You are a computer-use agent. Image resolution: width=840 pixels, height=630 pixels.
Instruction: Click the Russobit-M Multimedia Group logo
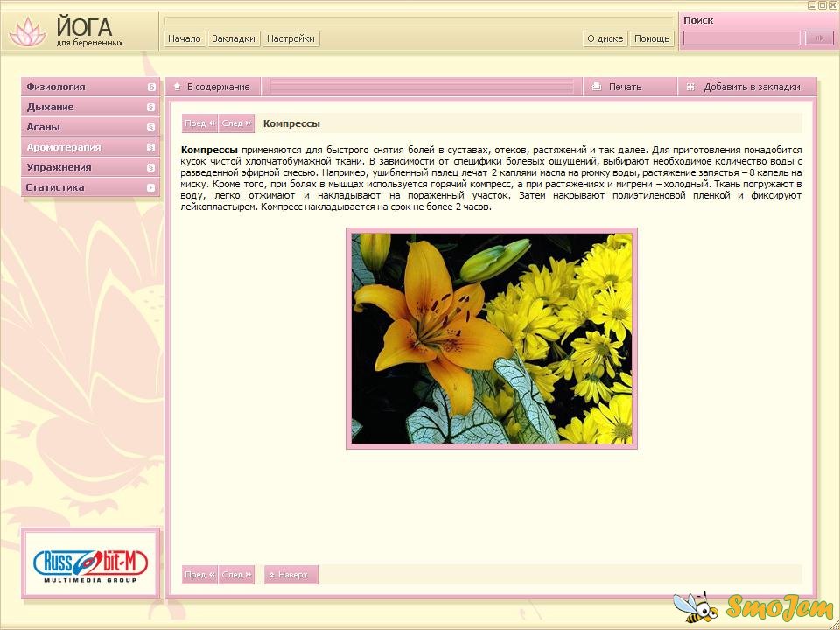click(90, 564)
